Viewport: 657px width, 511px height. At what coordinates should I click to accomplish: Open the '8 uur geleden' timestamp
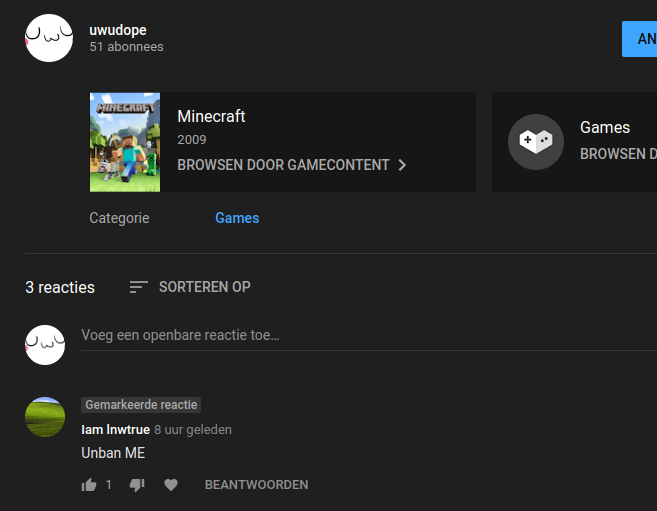tap(193, 430)
